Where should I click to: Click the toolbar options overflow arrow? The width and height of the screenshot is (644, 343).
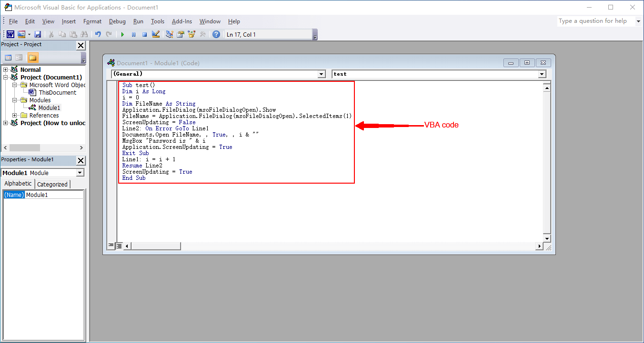pos(315,35)
